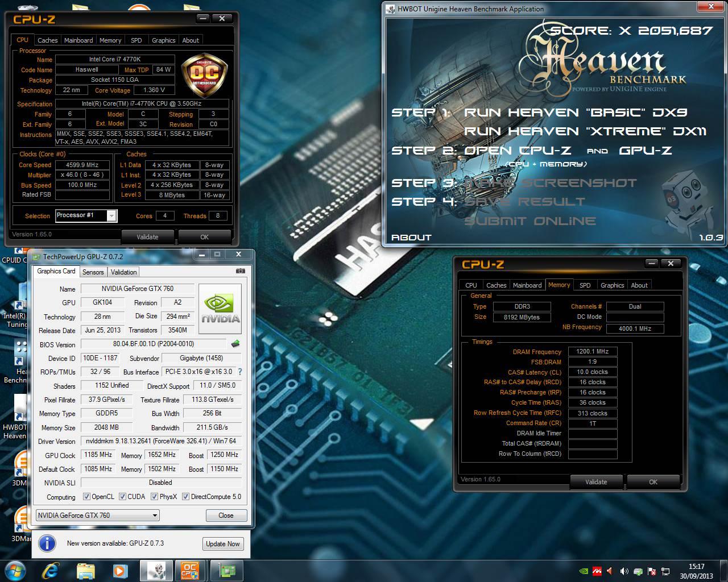Image resolution: width=728 pixels, height=582 pixels.
Task: Click the red MSI tray icon
Action: tap(597, 571)
